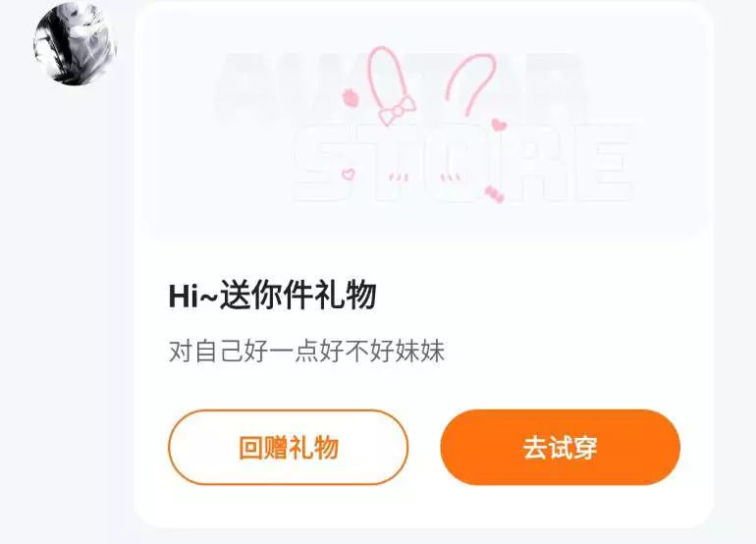The height and width of the screenshot is (544, 756).
Task: Tap the orange 去试穿 button
Action: pyautogui.click(x=561, y=447)
